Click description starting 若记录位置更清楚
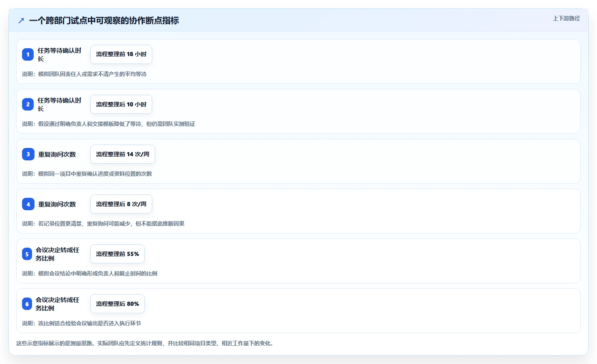Screen dimensions: 597x364 tap(111, 224)
